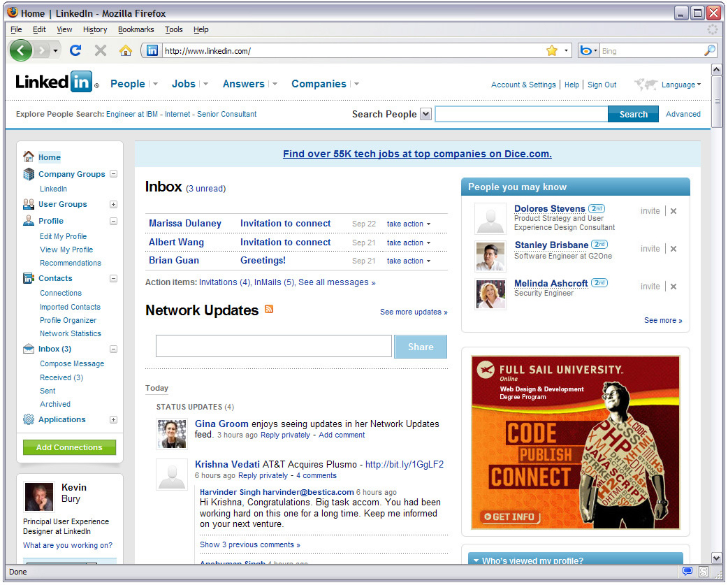Screen dimensions: 728x585
Task: Open the Advanced search link
Action: (683, 114)
